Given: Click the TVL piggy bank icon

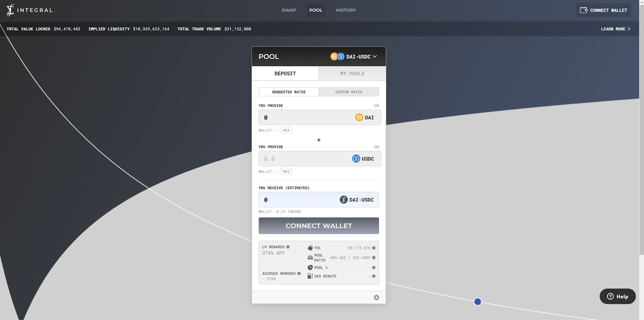Looking at the screenshot, I should click(x=310, y=248).
